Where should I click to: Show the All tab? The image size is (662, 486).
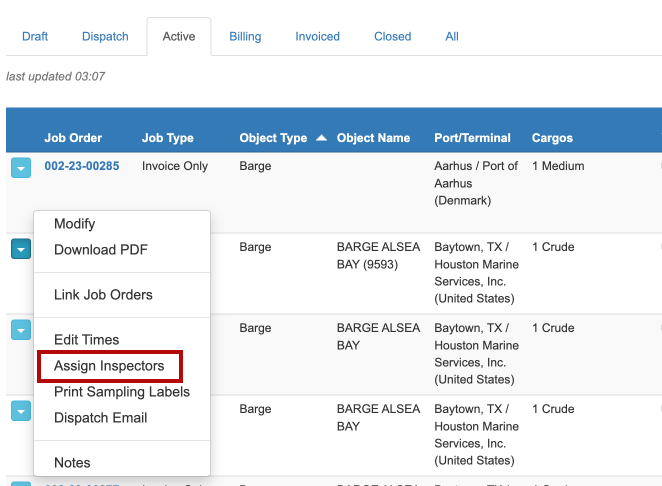[452, 37]
